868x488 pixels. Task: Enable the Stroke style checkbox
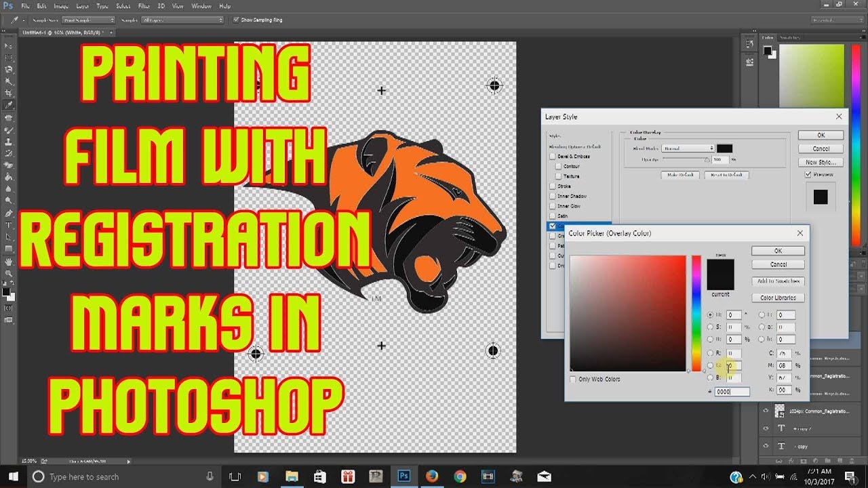[x=553, y=186]
